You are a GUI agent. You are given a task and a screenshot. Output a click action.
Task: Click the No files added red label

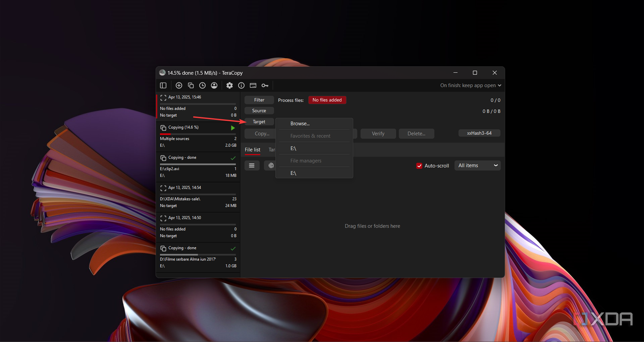[x=327, y=100]
